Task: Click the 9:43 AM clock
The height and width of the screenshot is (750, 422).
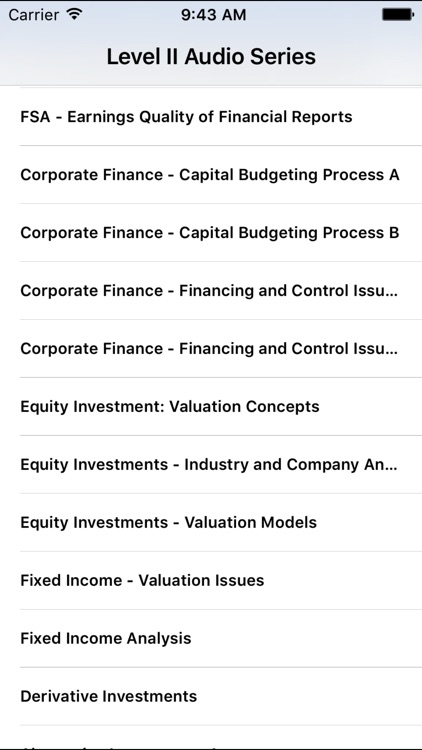Action: [x=213, y=15]
